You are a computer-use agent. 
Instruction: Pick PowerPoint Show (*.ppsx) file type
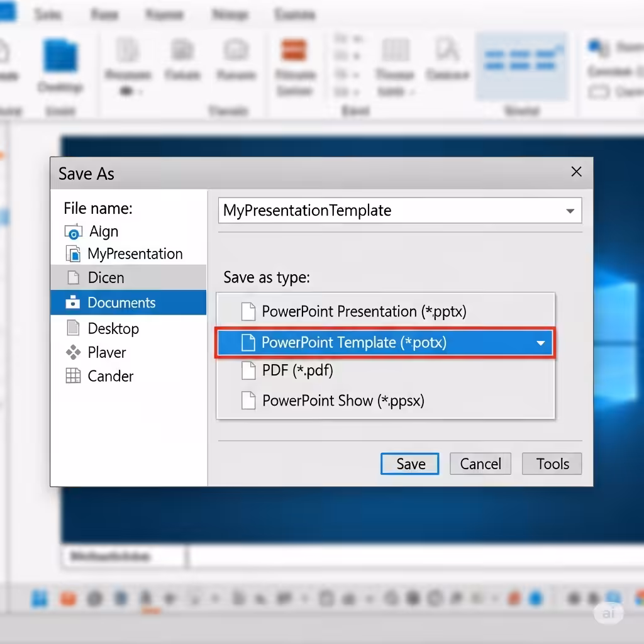(386, 401)
